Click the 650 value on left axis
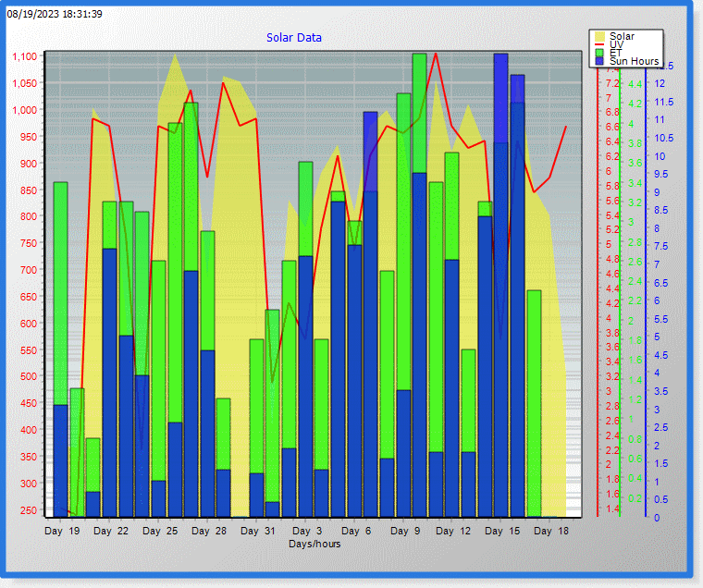The image size is (703, 588). click(x=30, y=296)
